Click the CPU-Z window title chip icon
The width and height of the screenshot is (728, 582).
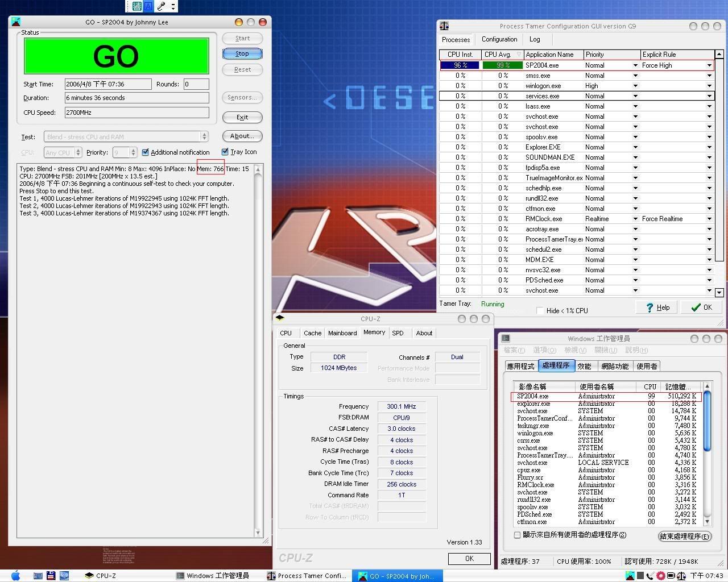280,318
